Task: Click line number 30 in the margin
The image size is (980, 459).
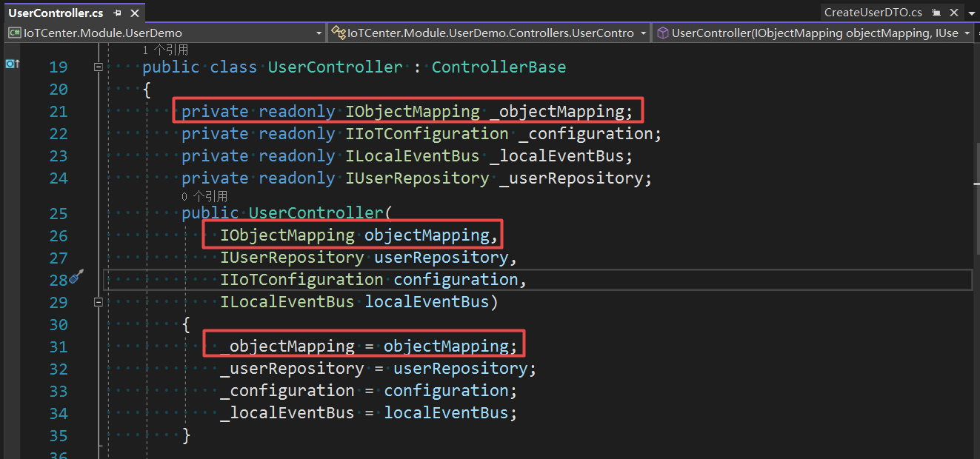Action: (58, 325)
